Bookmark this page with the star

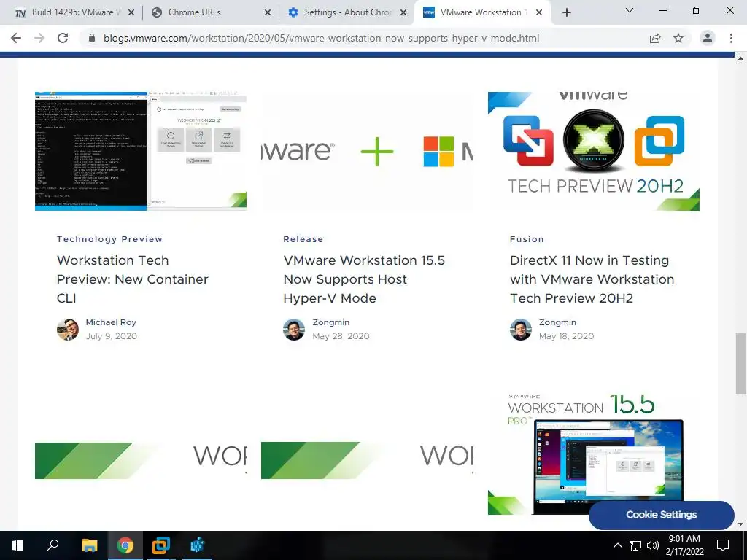click(x=678, y=38)
